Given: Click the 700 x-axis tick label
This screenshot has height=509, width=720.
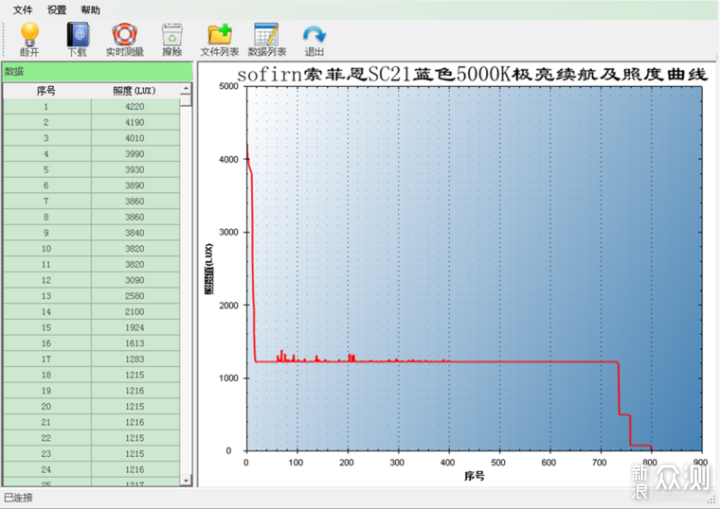Looking at the screenshot, I should (599, 463).
